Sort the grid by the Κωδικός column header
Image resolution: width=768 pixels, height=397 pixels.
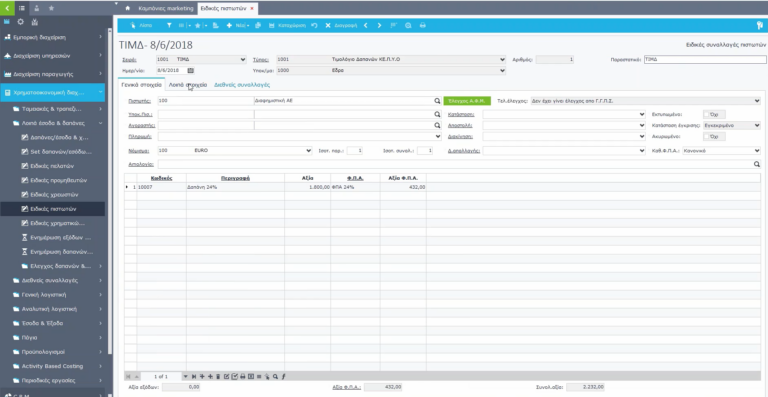click(161, 178)
